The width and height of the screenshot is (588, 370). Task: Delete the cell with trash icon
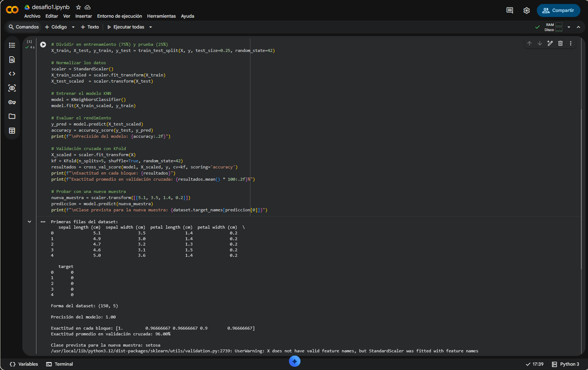click(560, 43)
